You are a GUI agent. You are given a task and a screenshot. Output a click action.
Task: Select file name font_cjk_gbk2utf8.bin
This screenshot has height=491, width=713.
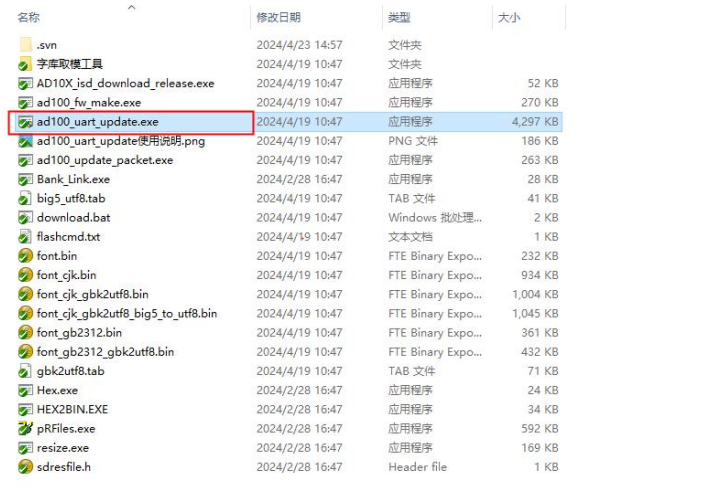(93, 295)
